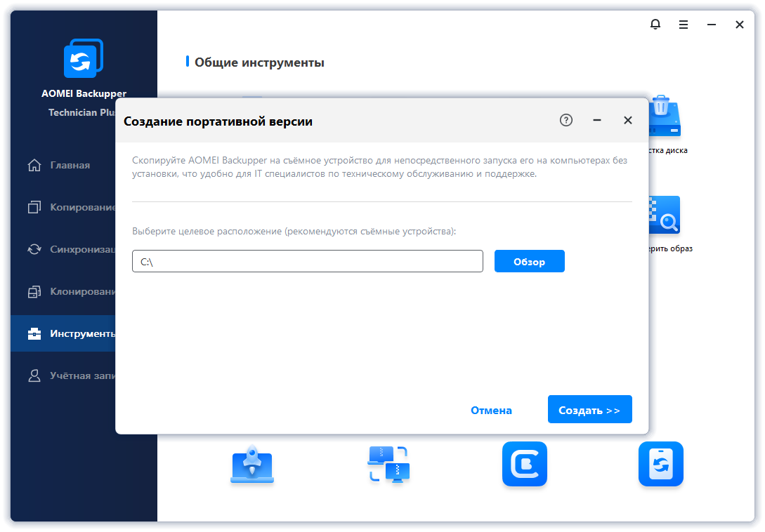Open the notifications bell icon

coord(655,25)
